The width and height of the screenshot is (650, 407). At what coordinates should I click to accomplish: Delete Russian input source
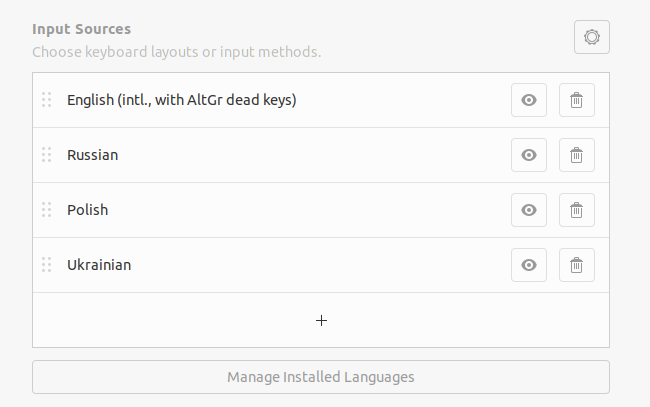pos(576,155)
